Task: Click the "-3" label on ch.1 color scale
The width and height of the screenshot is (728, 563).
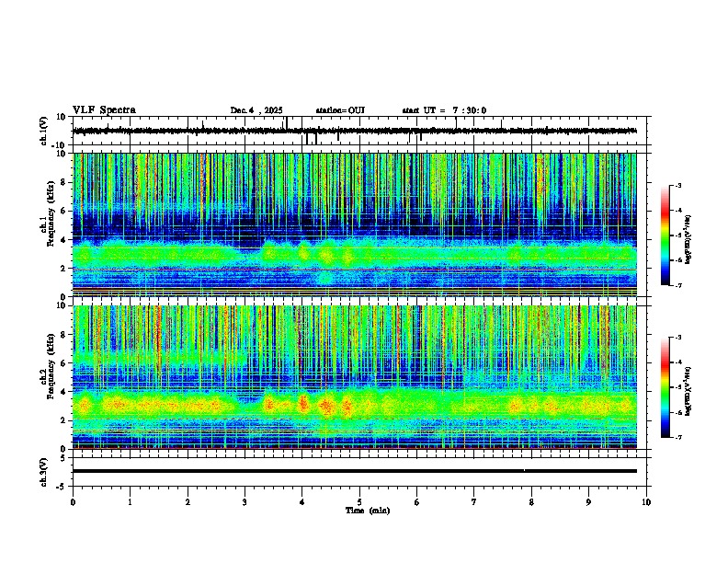Action: 678,185
